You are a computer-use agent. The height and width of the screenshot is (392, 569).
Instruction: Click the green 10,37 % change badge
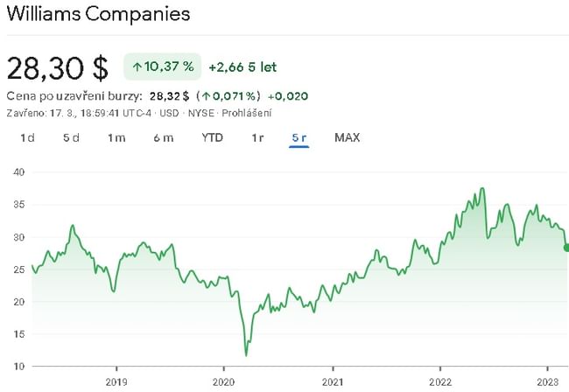point(163,66)
